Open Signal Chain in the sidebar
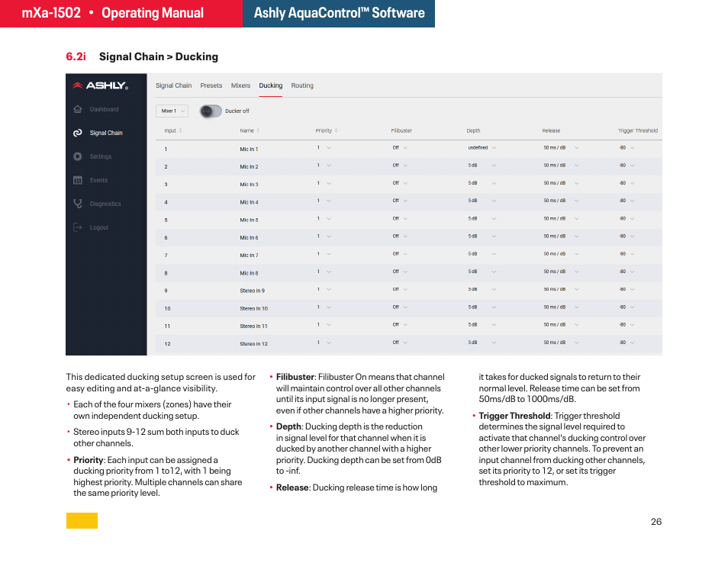 (106, 133)
